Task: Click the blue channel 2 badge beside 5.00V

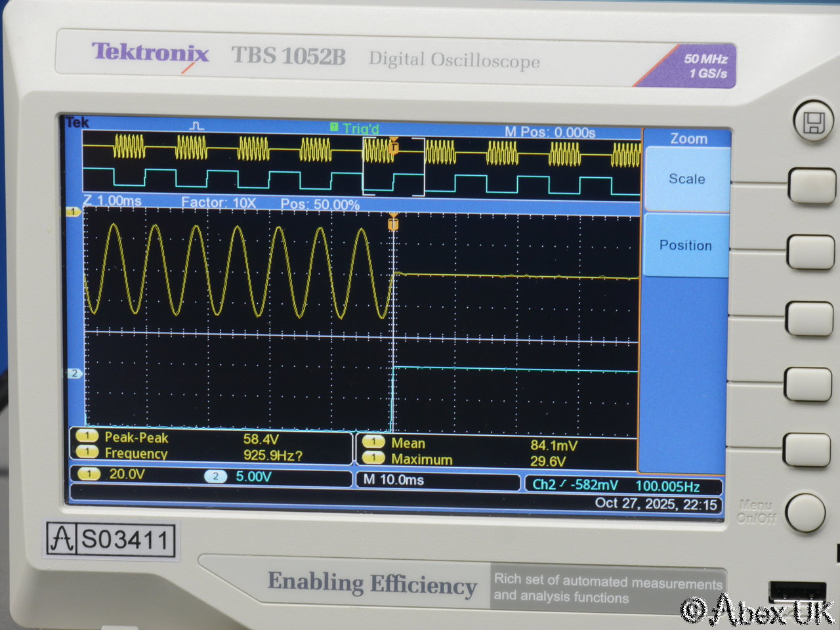Action: [x=215, y=476]
